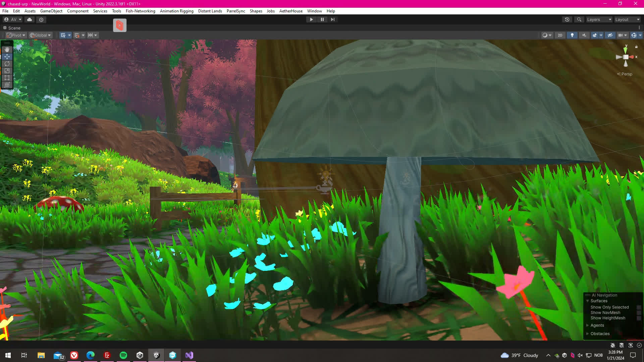Click Persp projection label
Image resolution: width=644 pixels, height=362 pixels.
click(626, 74)
